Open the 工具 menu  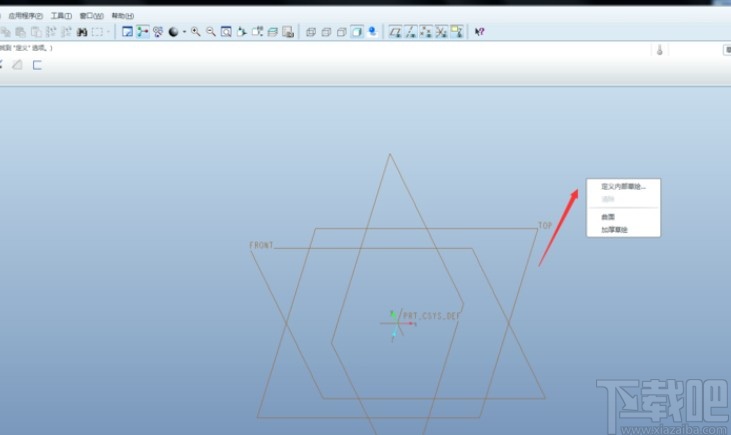pos(61,16)
